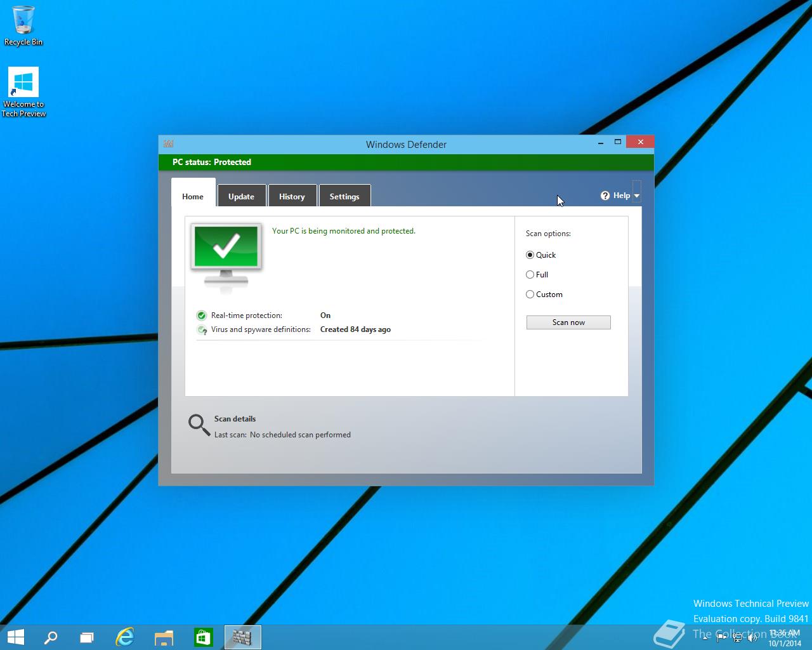The image size is (812, 650).
Task: Minimize the Windows Defender window
Action: click(600, 143)
